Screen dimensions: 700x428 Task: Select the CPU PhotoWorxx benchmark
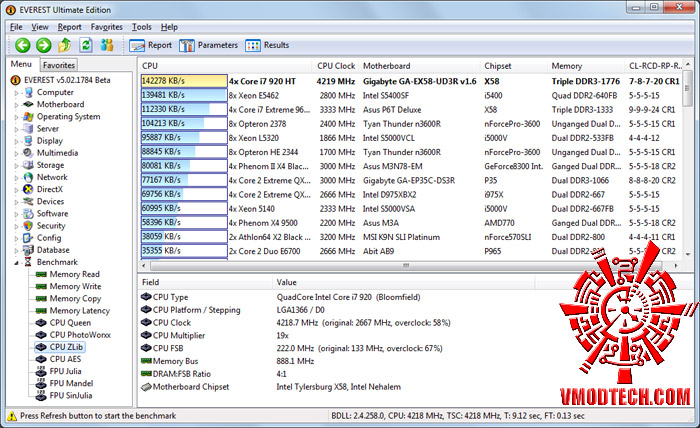click(80, 335)
